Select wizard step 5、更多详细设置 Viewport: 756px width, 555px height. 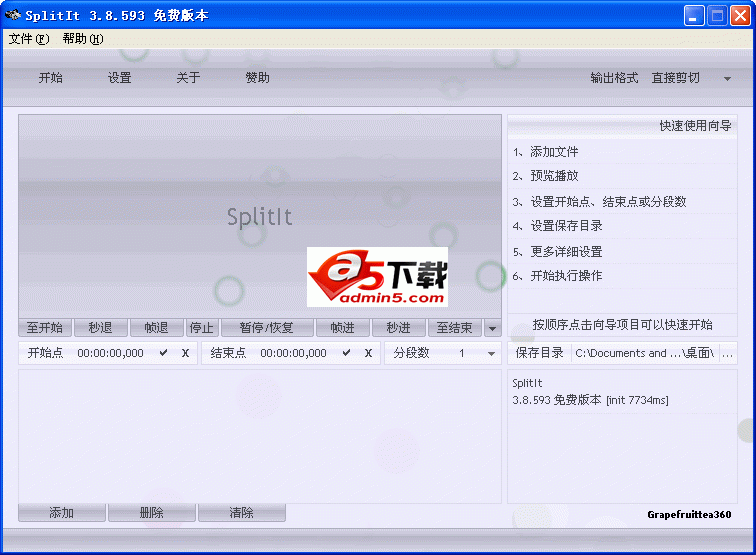coord(622,251)
